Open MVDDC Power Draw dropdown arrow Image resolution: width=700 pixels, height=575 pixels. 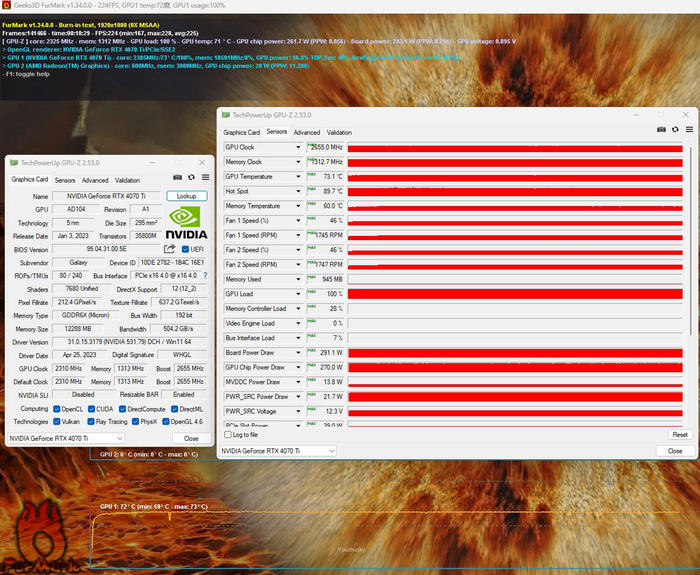point(298,382)
